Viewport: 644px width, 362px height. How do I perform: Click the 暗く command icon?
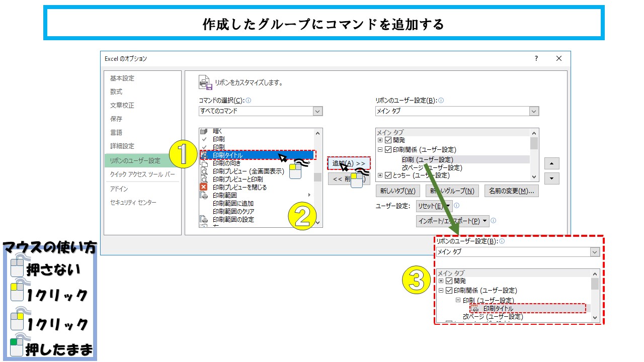(204, 131)
